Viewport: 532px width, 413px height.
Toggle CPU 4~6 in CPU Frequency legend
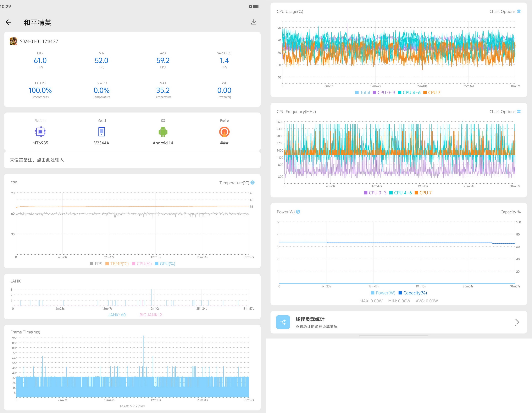click(x=401, y=193)
